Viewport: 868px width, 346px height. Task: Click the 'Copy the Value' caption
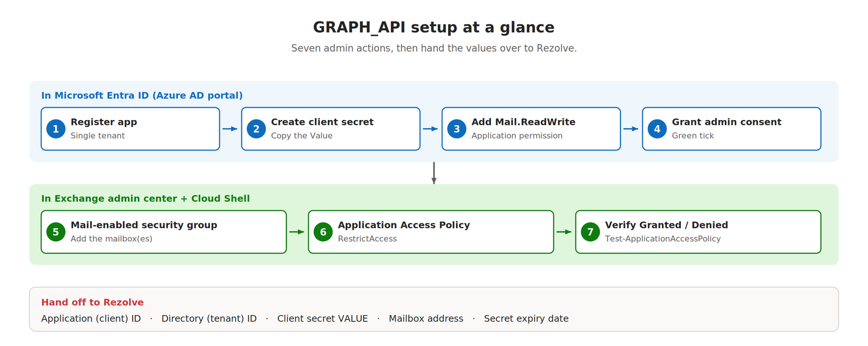pos(302,136)
